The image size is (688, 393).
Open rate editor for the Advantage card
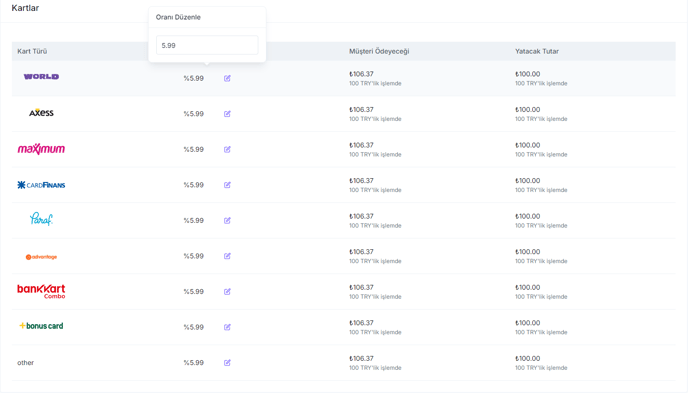point(227,256)
